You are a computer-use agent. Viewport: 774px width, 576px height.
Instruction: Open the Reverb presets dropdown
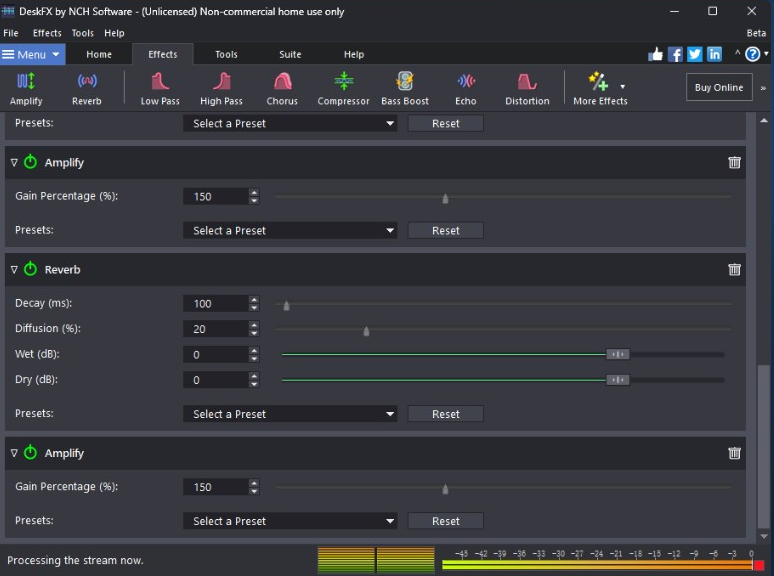290,414
